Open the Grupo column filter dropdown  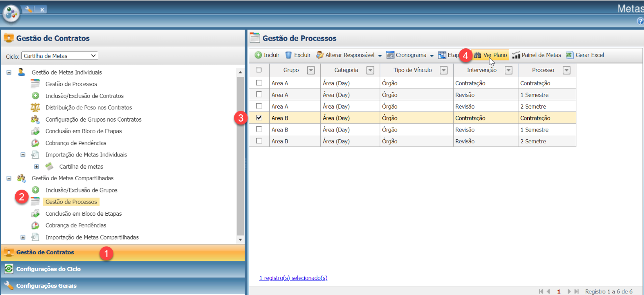(311, 70)
